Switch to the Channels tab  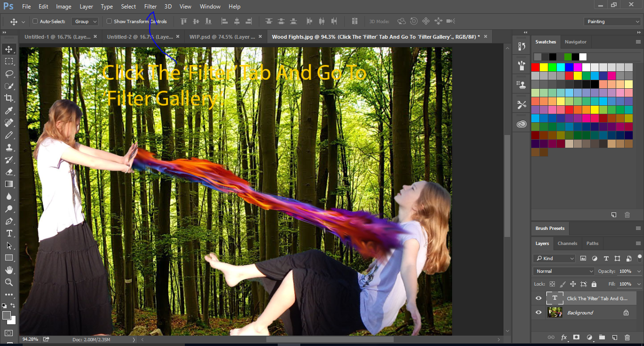click(x=567, y=244)
